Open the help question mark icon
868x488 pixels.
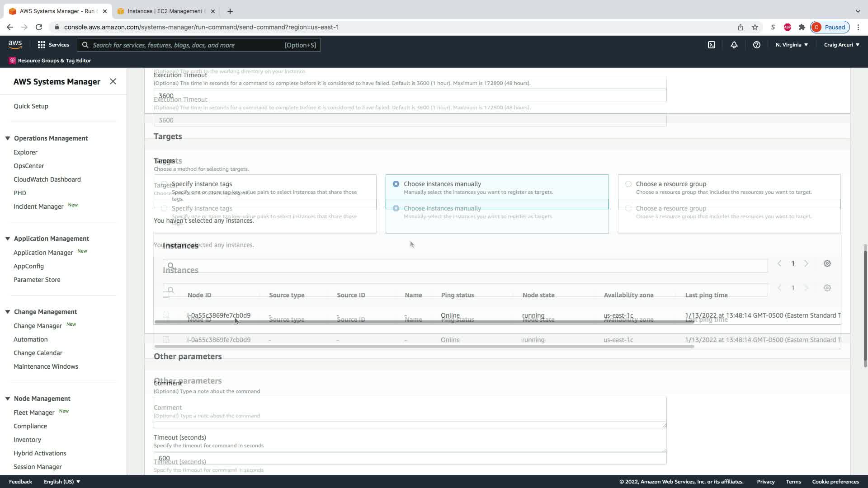tap(756, 45)
